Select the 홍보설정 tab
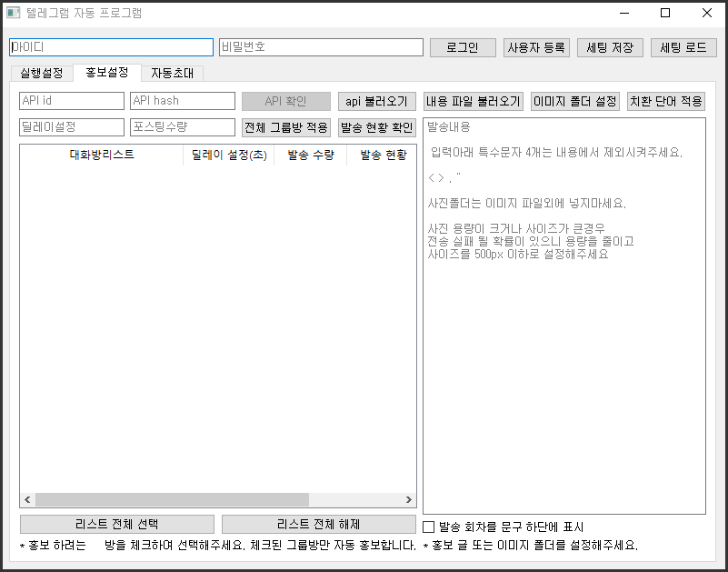Viewport: 728px width, 572px height. [x=106, y=72]
